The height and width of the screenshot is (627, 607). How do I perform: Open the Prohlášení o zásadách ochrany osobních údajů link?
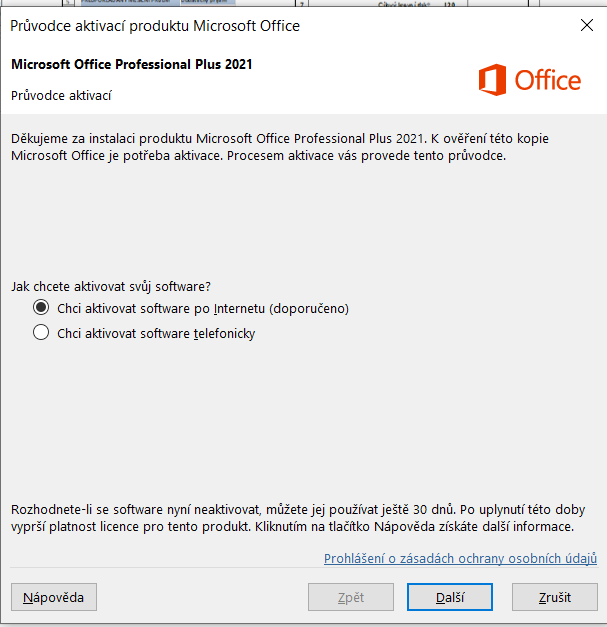[460, 558]
